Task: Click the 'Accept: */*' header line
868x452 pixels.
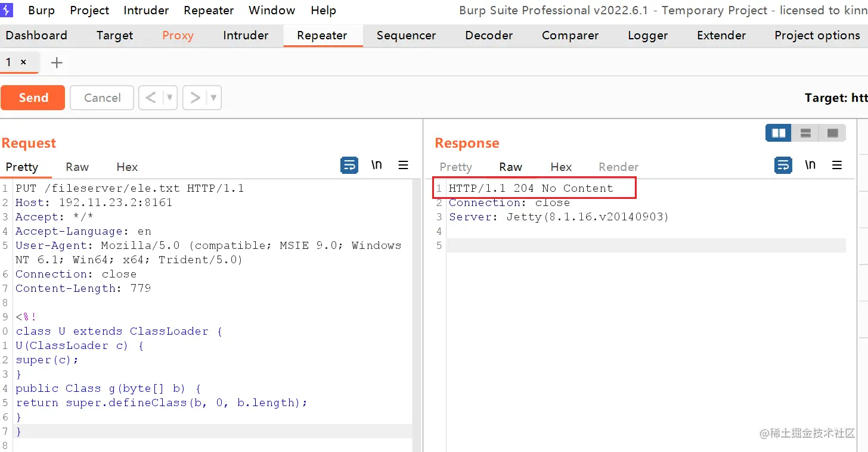Action: click(x=55, y=217)
